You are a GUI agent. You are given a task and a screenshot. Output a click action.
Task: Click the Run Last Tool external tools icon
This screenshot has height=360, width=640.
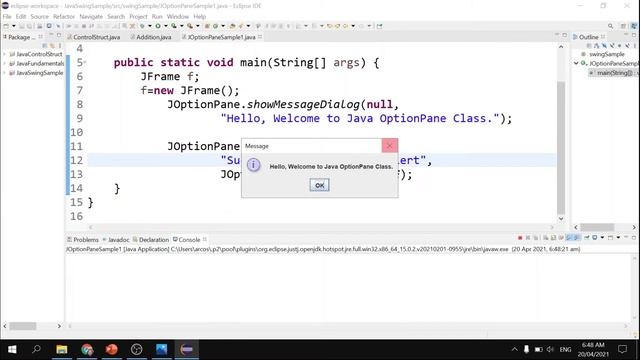[190, 26]
